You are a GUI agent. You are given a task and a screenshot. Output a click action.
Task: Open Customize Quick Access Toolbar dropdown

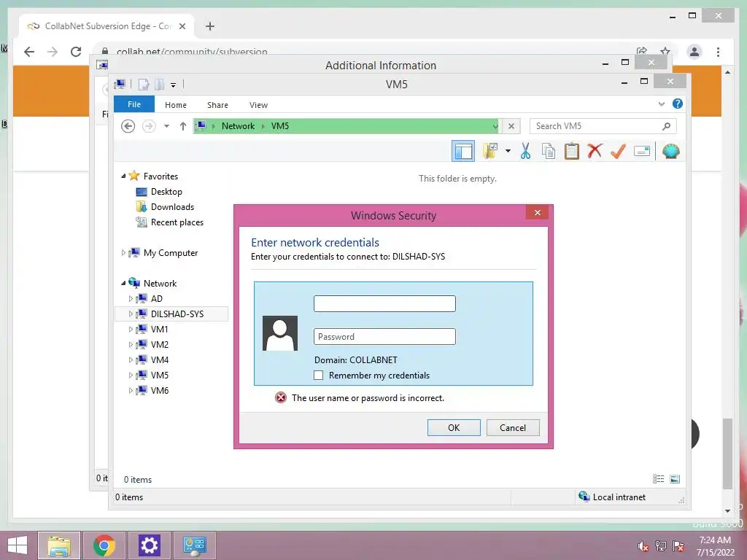(174, 85)
